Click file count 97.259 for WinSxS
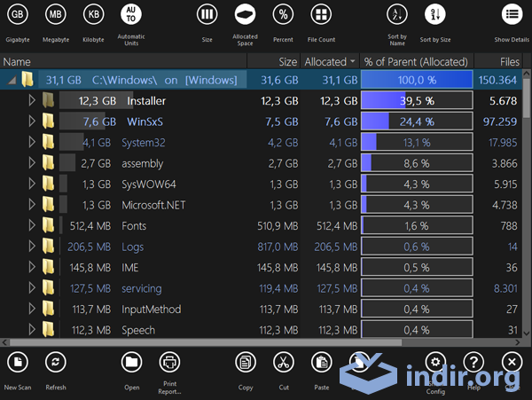Viewport: 532px width, 400px height. [500, 122]
